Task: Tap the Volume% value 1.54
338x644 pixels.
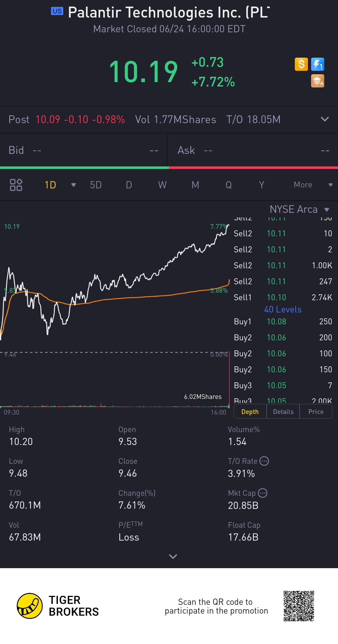Action: pyautogui.click(x=237, y=442)
